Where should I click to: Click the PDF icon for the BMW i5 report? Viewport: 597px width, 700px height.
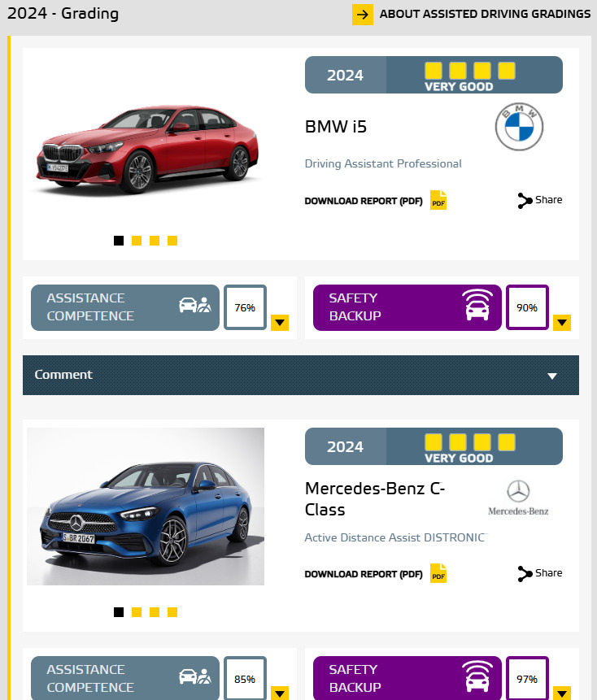438,200
